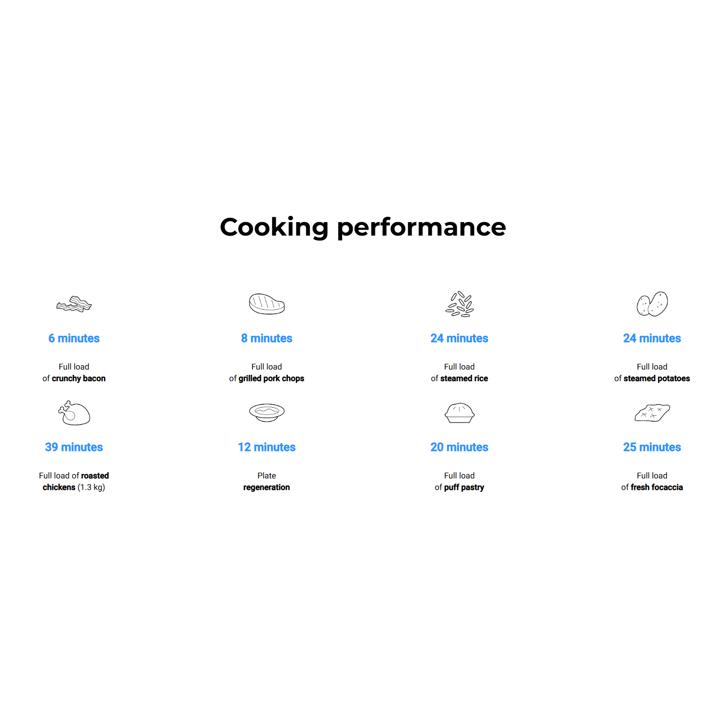Click '12 minutes' blue text
The image size is (728, 728).
click(x=266, y=447)
